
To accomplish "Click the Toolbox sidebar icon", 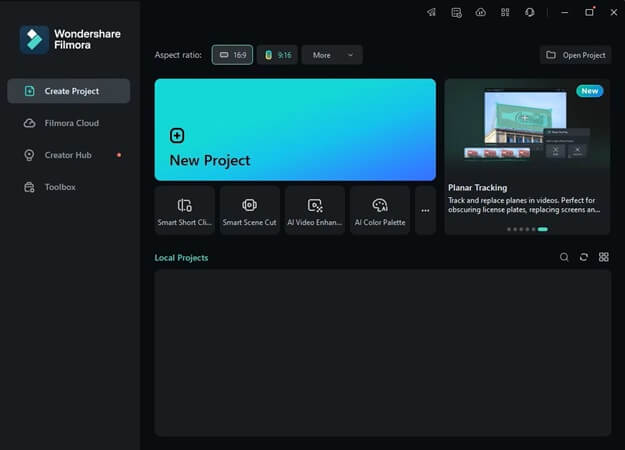I will (29, 187).
